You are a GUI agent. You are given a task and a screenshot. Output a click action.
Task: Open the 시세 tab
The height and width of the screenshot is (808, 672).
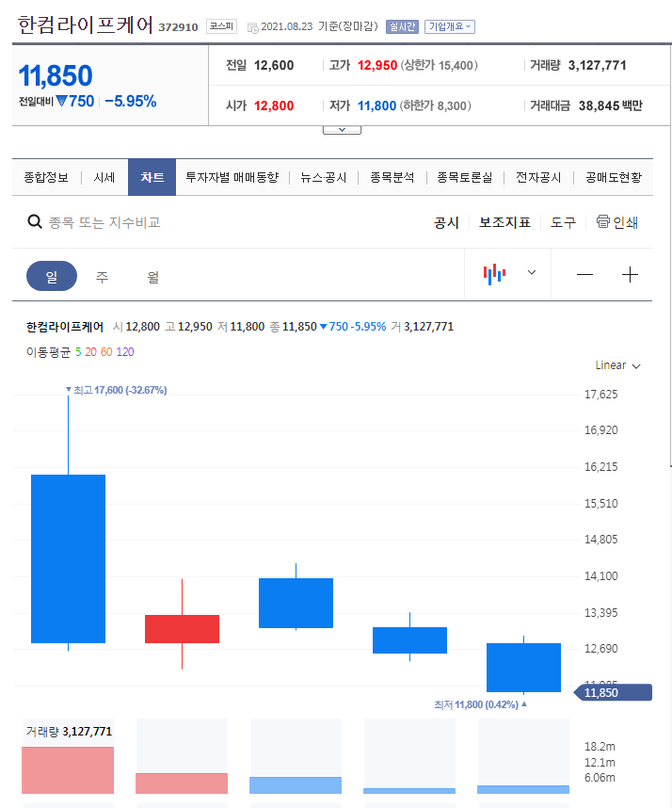pyautogui.click(x=104, y=178)
